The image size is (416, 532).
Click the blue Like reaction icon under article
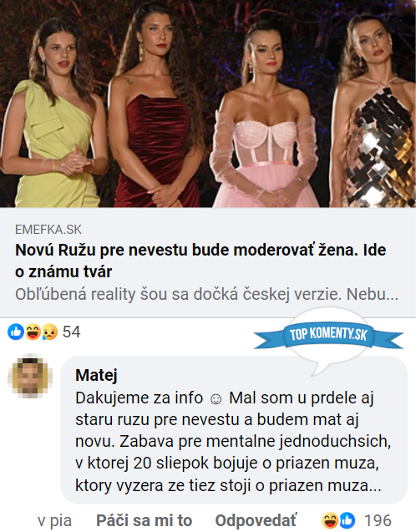tap(16, 332)
